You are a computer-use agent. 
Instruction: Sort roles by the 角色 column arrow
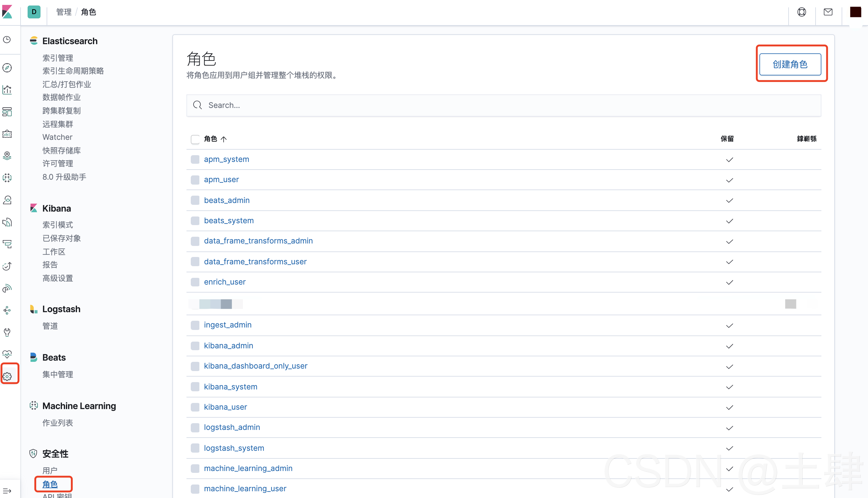click(x=224, y=139)
